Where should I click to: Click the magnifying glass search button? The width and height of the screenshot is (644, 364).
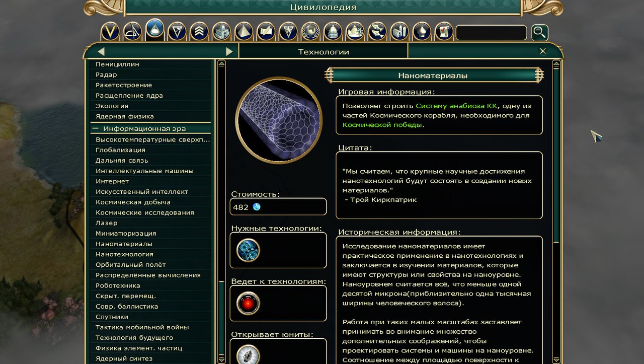(539, 33)
